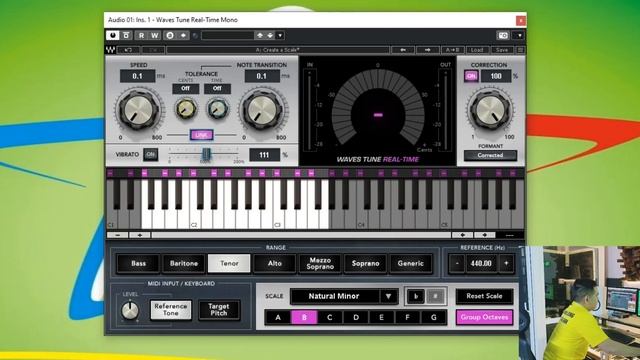The image size is (640, 360).
Task: Click the Waves logo icon
Action: tap(110, 50)
